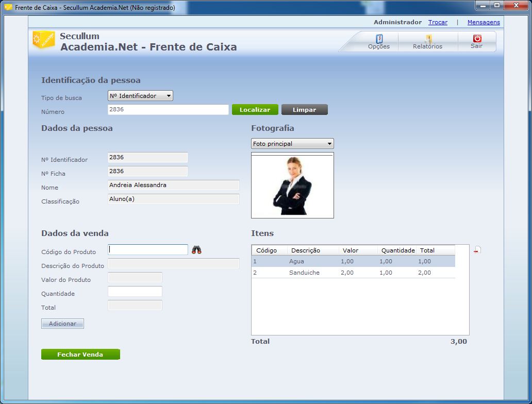Click the green Localizar button
This screenshot has height=404, width=532.
click(255, 110)
